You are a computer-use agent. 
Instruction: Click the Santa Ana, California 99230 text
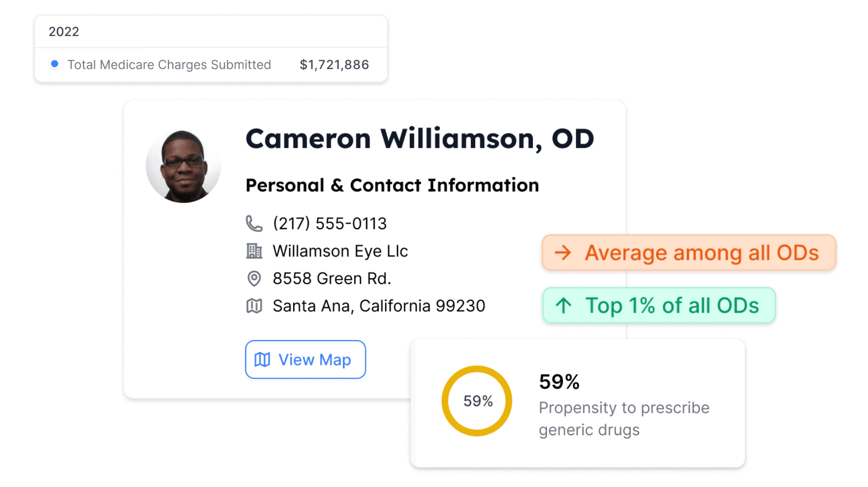[x=378, y=306]
